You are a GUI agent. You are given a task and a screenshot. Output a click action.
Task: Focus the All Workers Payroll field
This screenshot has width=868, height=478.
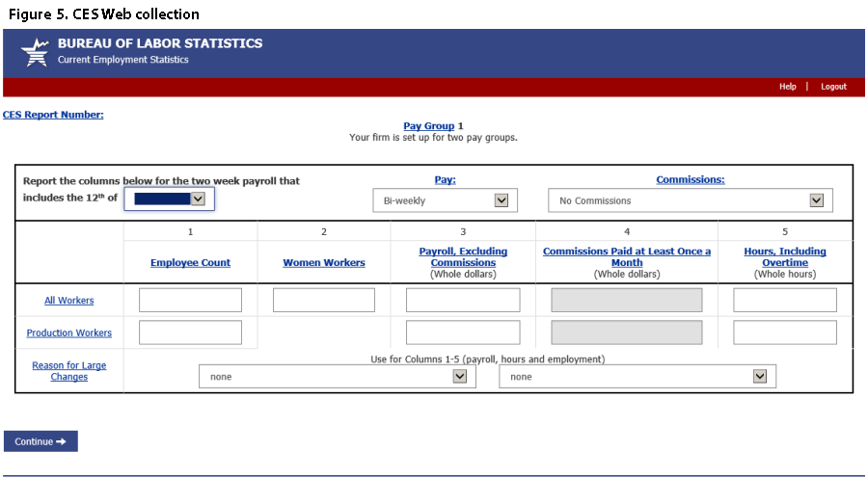pos(463,300)
